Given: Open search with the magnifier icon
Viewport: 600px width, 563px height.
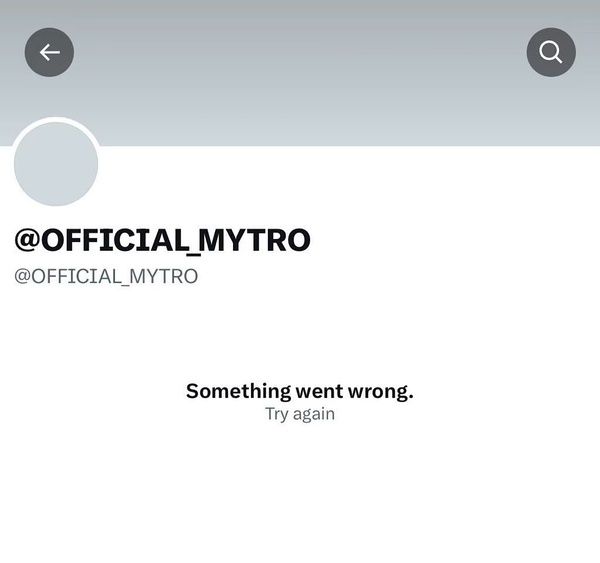Looking at the screenshot, I should point(551,52).
